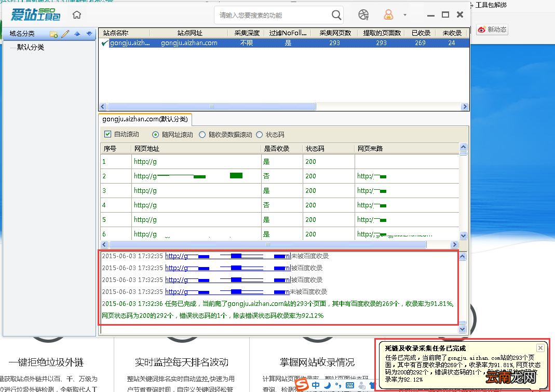Viewport: 555px width, 392px height.
Task: Click the Sogou moon icon
Action: point(328,385)
